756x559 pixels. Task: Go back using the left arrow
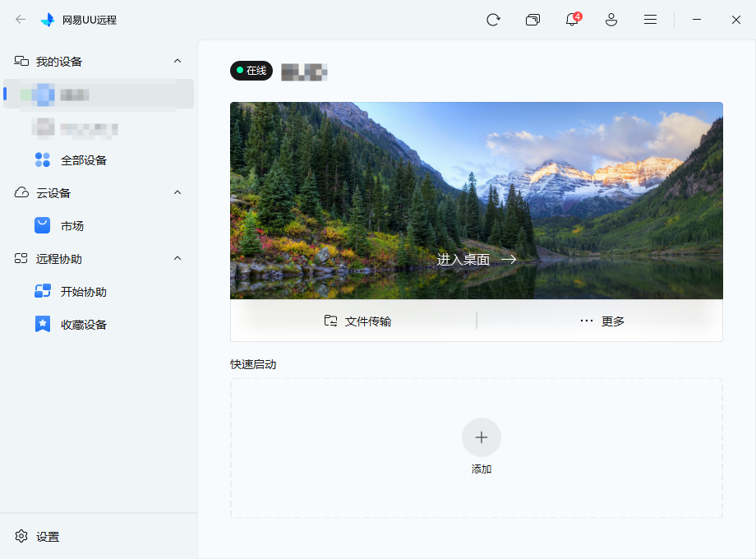pos(21,19)
